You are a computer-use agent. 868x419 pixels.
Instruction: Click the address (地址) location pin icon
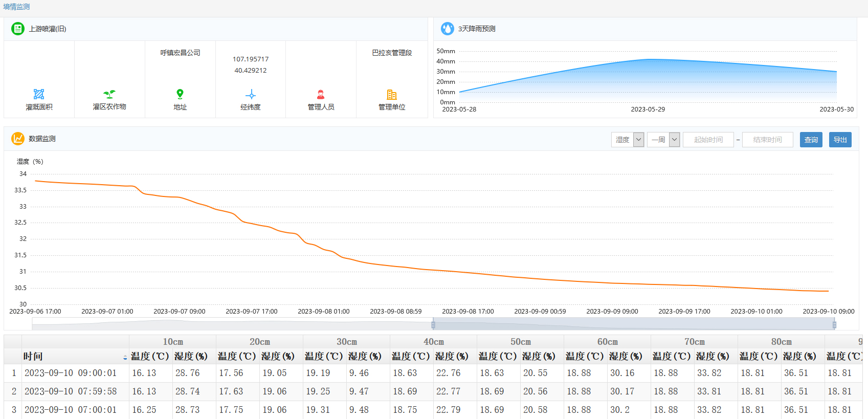180,94
